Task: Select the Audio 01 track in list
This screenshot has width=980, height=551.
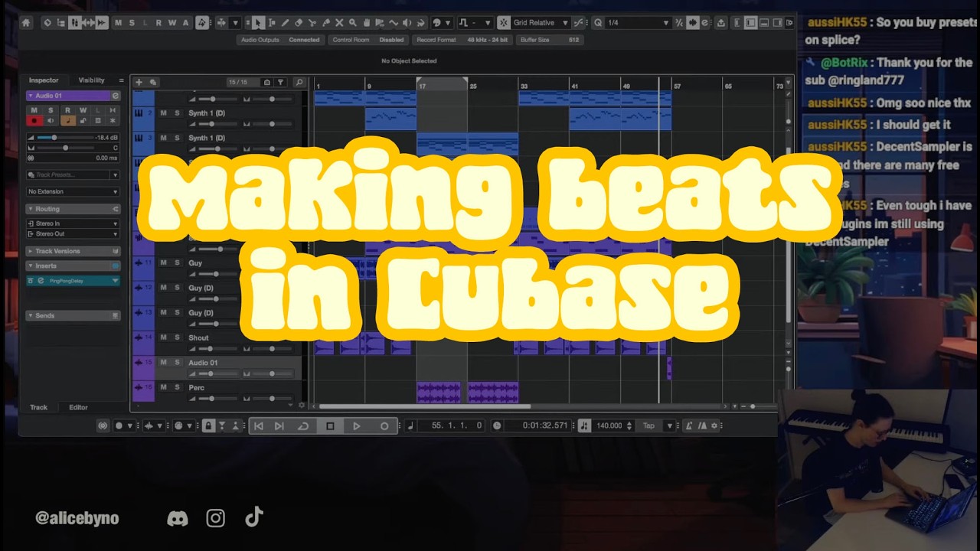Action: pyautogui.click(x=218, y=367)
